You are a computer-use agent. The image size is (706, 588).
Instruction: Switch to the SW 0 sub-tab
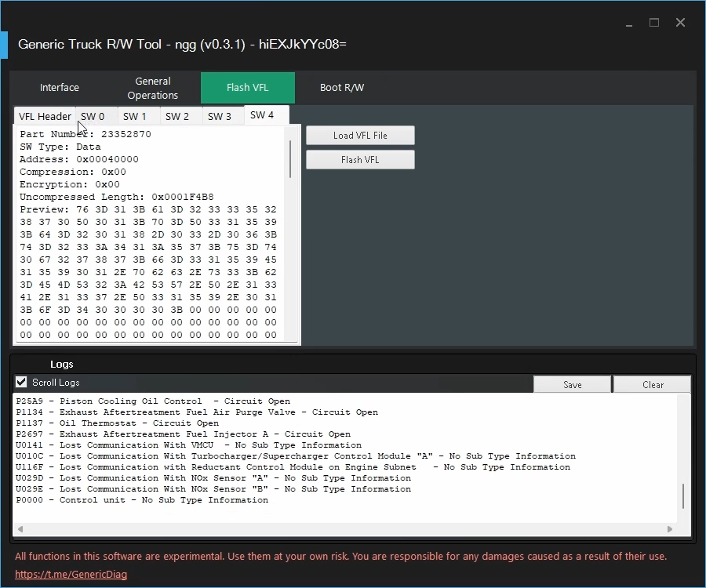93,116
